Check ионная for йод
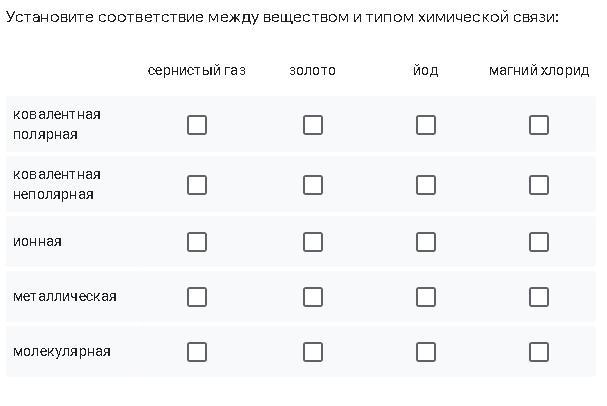Image resolution: width=607 pixels, height=406 pixels. click(426, 242)
